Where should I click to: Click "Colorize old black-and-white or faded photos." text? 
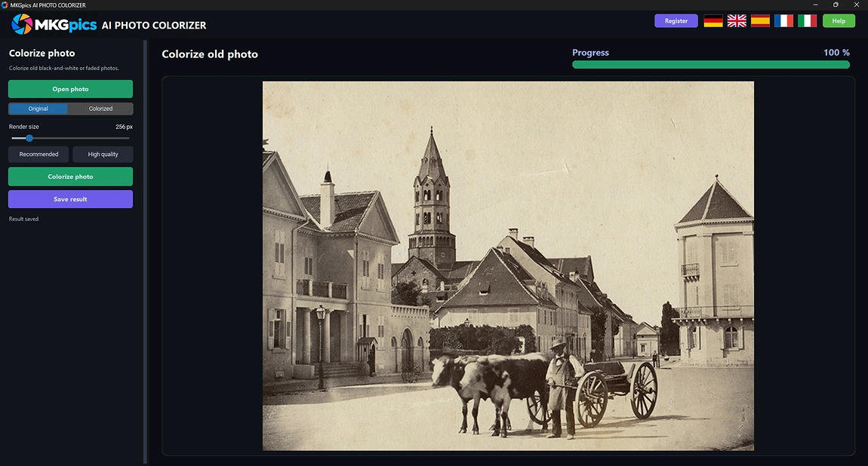64,68
